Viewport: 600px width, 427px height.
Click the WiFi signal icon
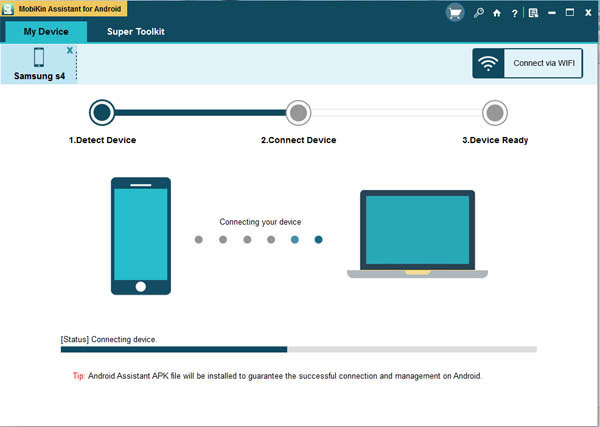(488, 63)
